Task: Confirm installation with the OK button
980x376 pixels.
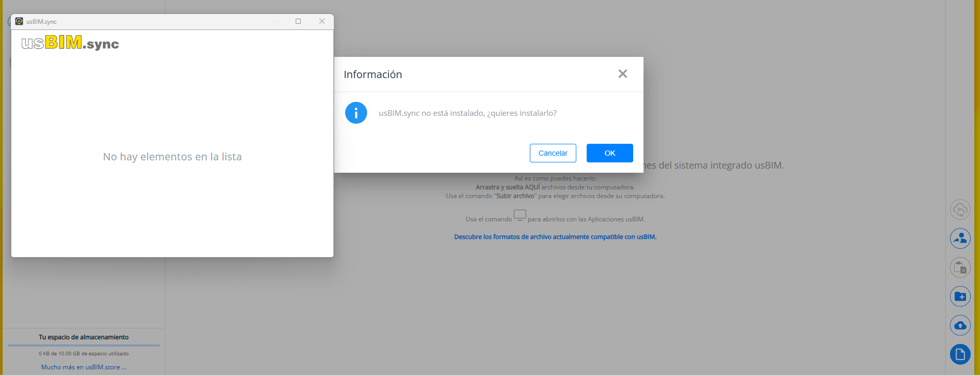Action: coord(610,153)
